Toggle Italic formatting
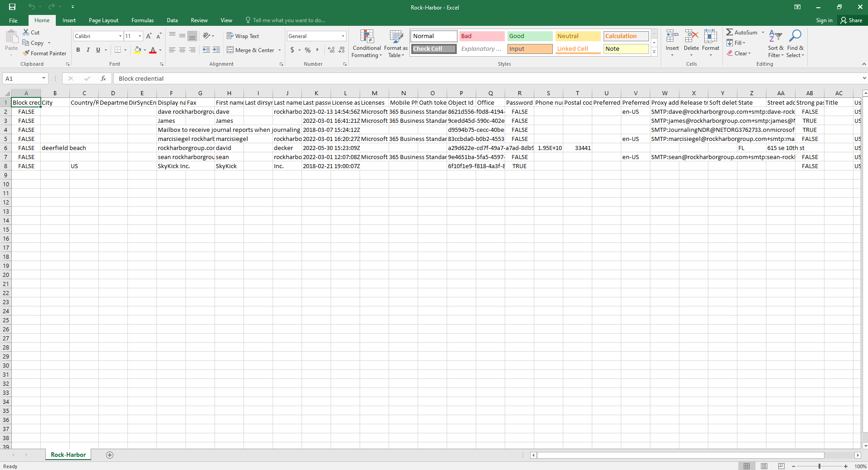This screenshot has height=470, width=868. click(88, 50)
